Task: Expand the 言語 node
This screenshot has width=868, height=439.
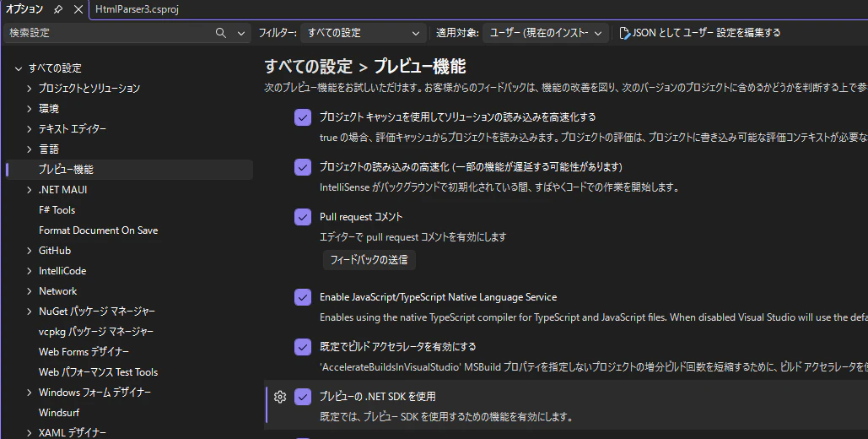Action: tap(30, 149)
